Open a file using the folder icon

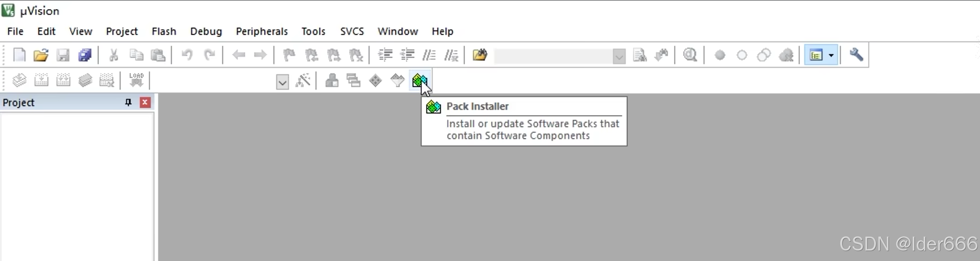coord(41,55)
